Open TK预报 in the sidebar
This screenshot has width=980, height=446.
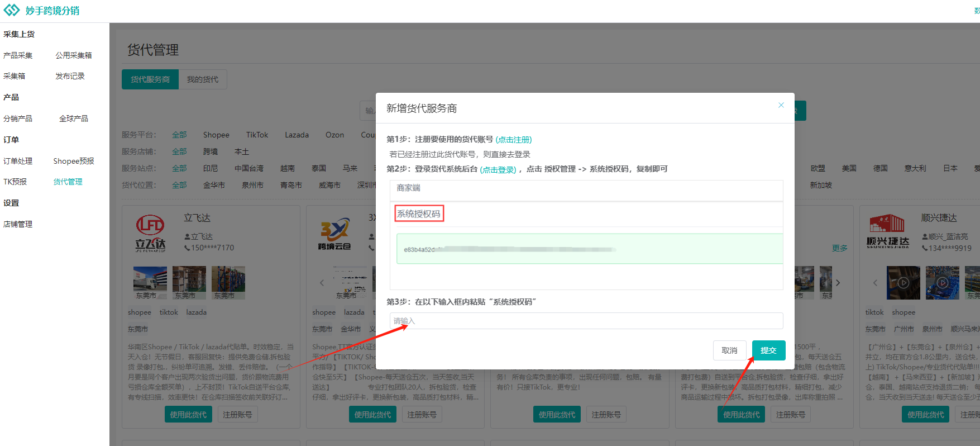tap(15, 182)
